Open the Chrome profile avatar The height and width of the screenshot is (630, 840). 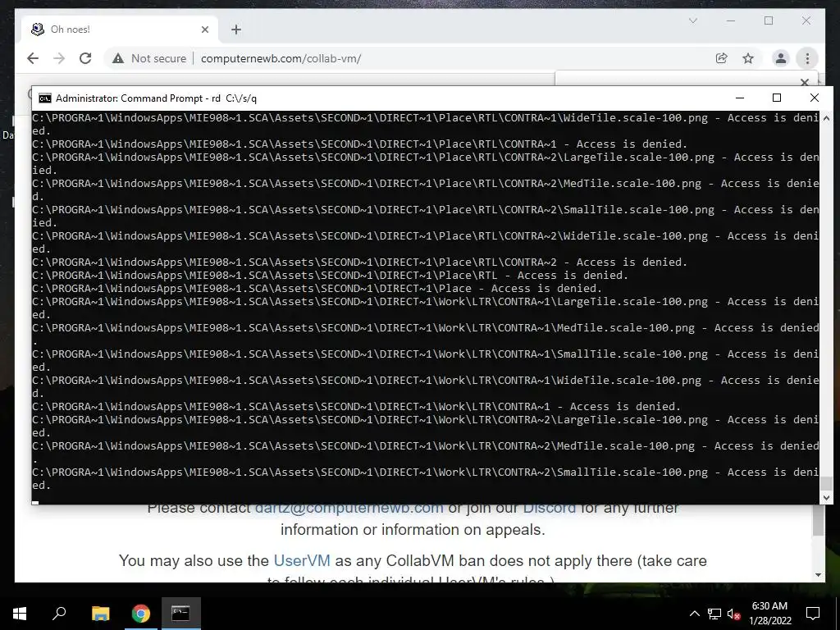tap(781, 58)
